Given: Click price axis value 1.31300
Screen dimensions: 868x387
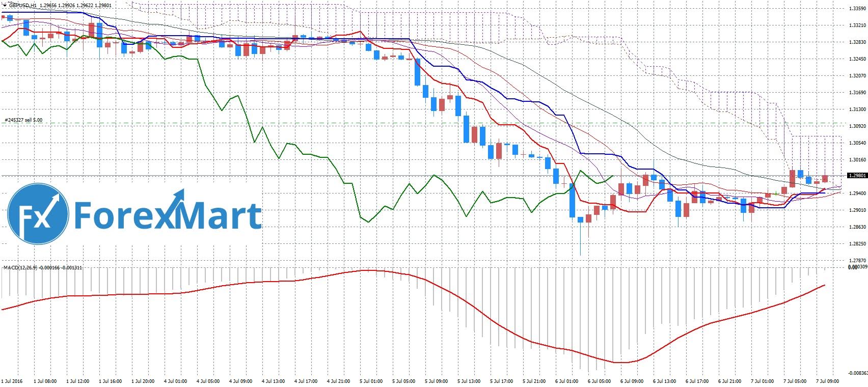Looking at the screenshot, I should (x=857, y=109).
